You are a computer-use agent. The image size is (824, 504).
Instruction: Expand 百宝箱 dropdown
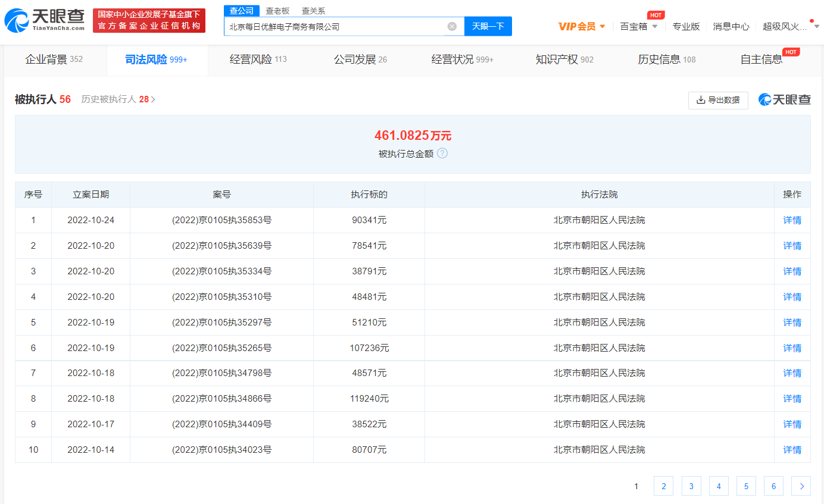(639, 26)
